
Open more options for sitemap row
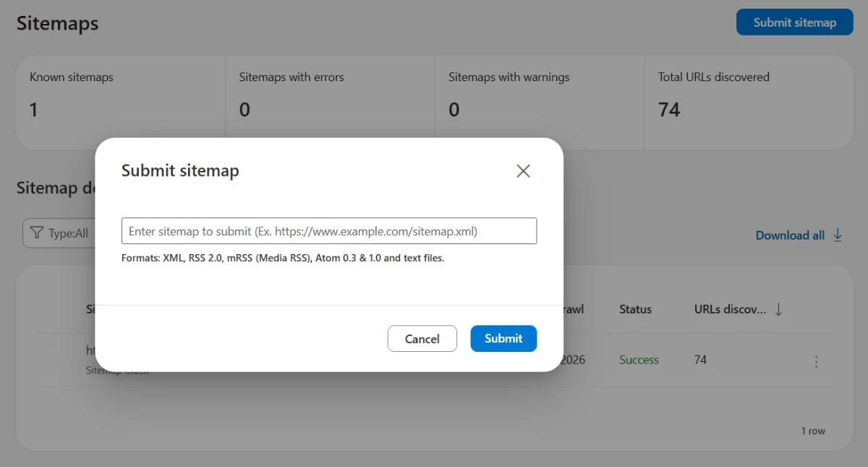(816, 361)
